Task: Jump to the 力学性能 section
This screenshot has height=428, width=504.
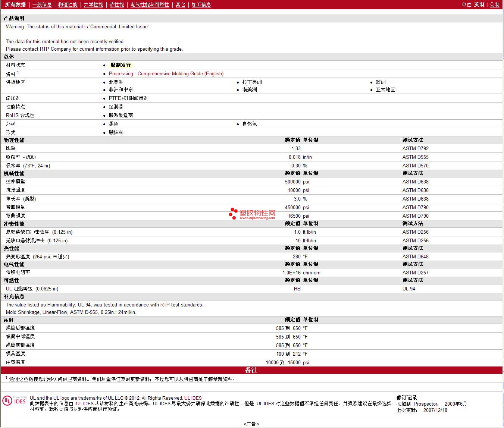Action: pyautogui.click(x=93, y=5)
